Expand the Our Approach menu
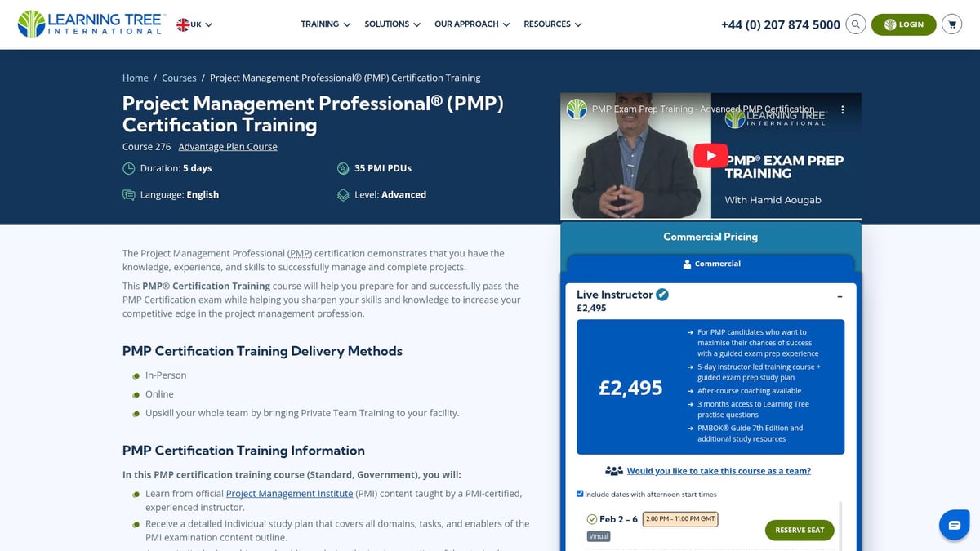Image resolution: width=980 pixels, height=551 pixels. 472,24
